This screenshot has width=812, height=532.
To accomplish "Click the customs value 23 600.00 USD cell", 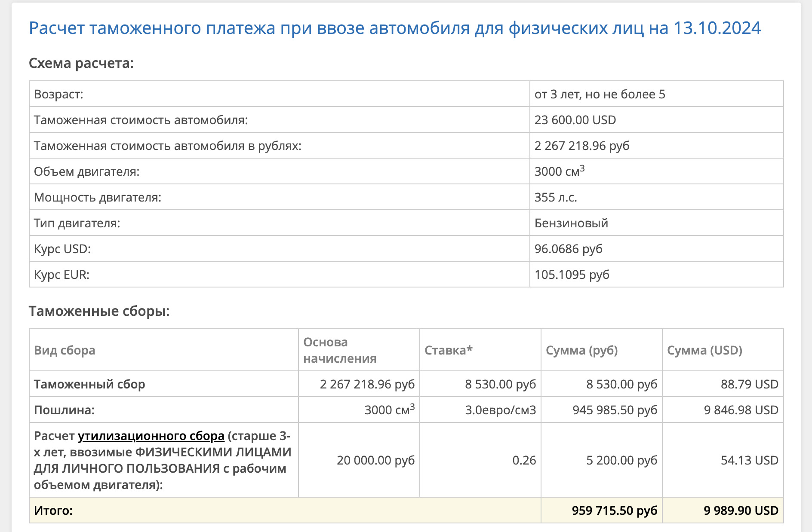I will click(656, 120).
